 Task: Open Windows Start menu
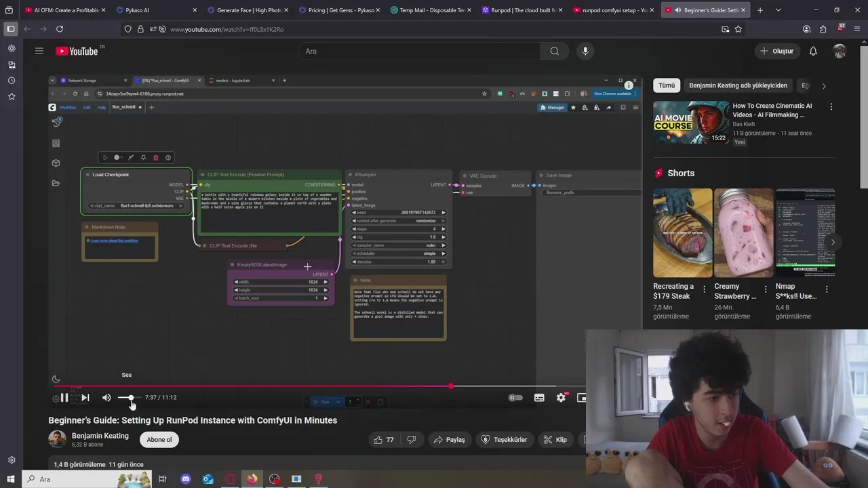[x=10, y=479]
